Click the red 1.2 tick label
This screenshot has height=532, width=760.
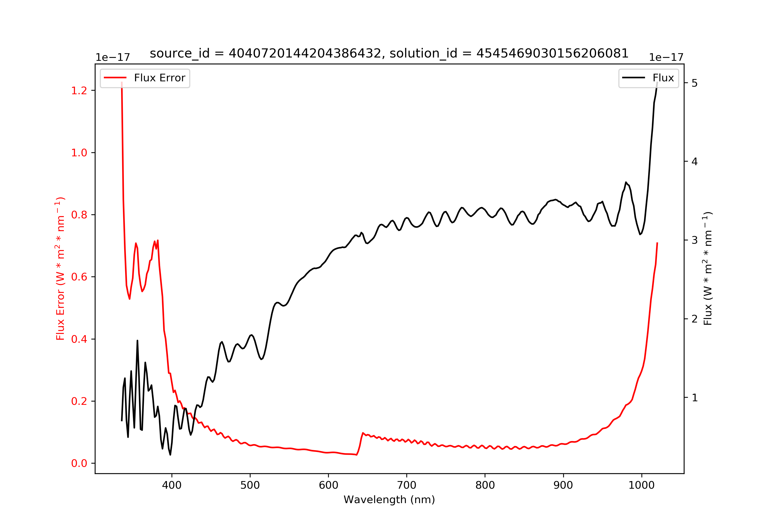point(79,90)
